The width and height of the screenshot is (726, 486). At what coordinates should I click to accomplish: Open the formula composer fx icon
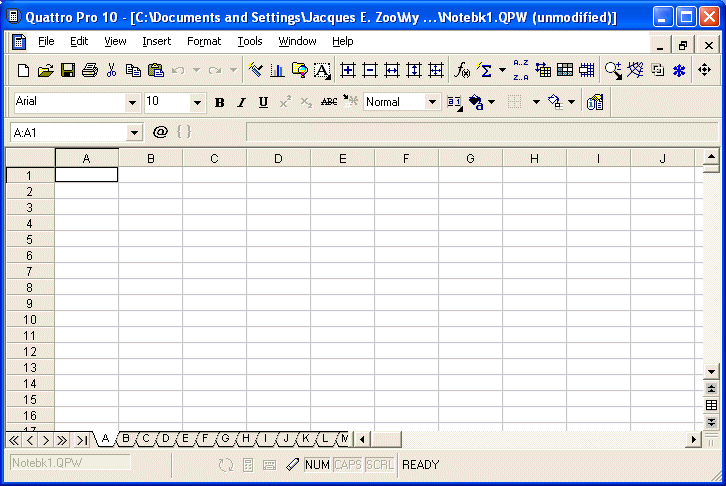462,70
